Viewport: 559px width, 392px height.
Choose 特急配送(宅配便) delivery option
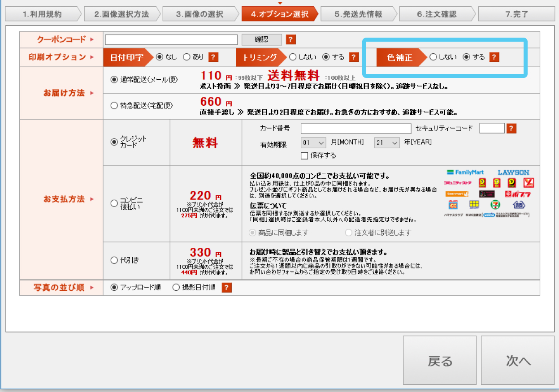[114, 106]
